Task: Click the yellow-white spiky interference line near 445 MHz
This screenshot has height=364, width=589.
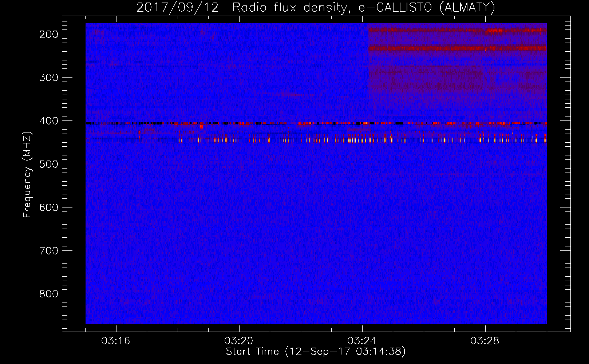Action: (x=362, y=139)
